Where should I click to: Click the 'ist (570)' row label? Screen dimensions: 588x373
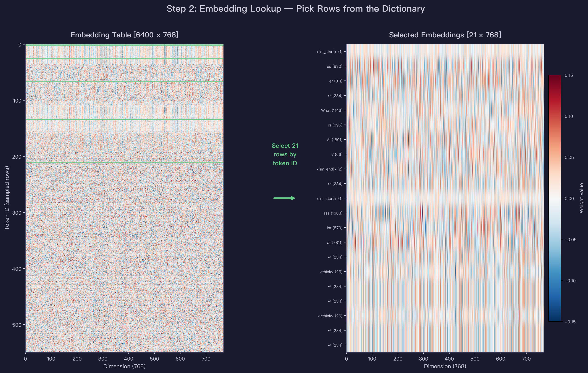[335, 228]
